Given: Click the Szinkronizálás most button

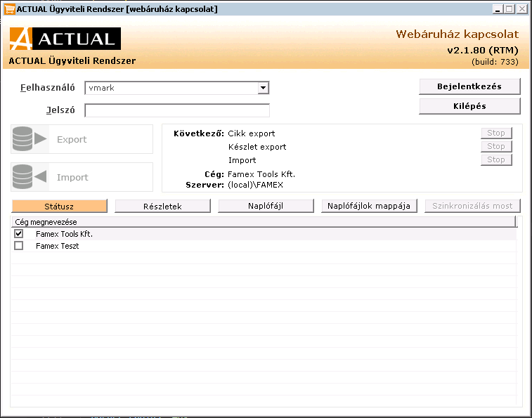Looking at the screenshot, I should (473, 206).
